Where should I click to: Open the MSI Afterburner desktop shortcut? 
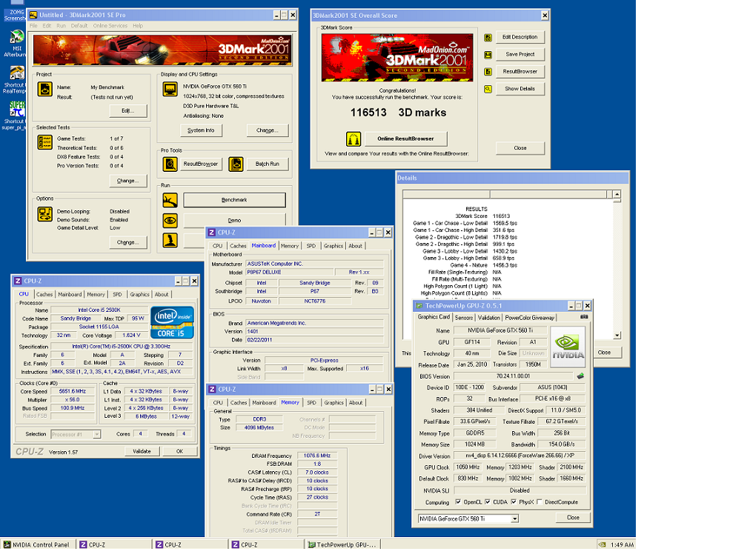pyautogui.click(x=17, y=43)
